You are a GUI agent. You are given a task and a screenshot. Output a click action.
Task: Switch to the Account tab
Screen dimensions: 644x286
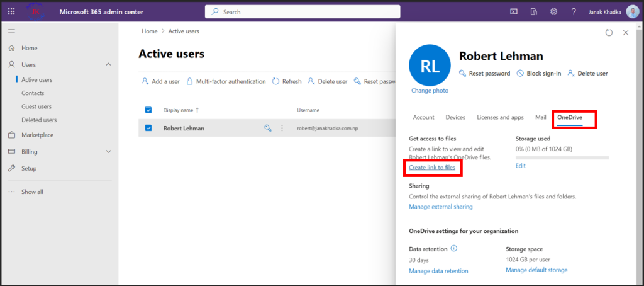click(423, 117)
